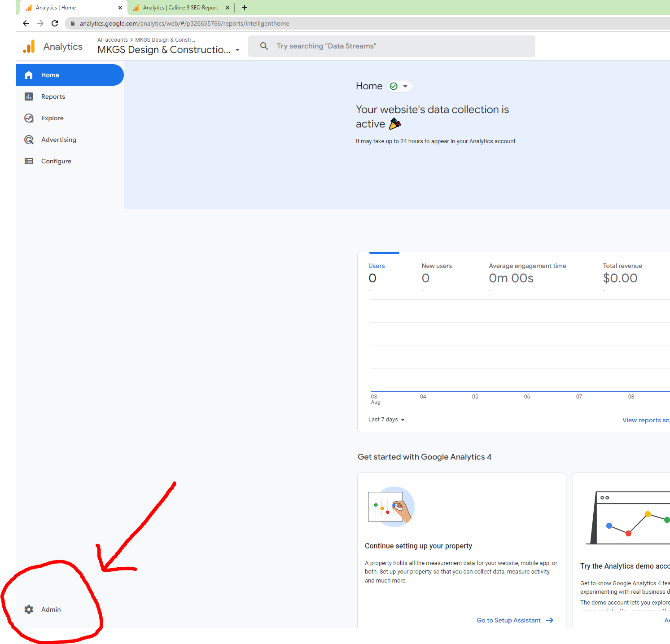Screen dimensions: 670x644
Task: Open the Home status check dropdown
Action: pyautogui.click(x=399, y=86)
